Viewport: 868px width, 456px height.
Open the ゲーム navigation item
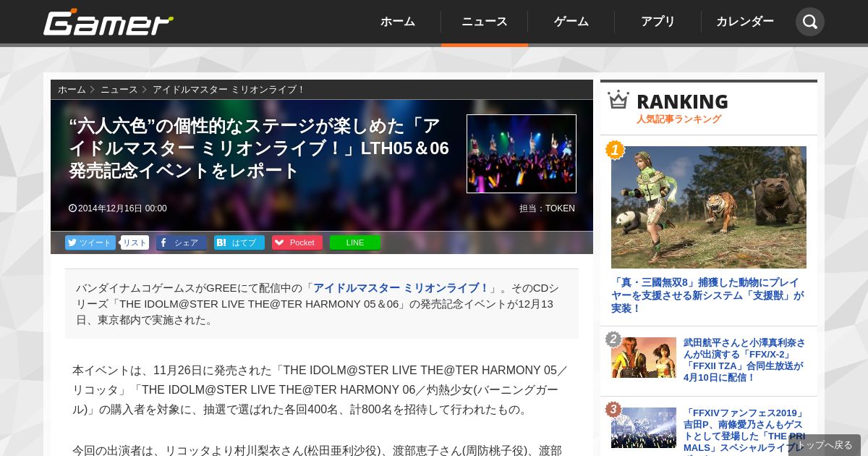(x=571, y=22)
